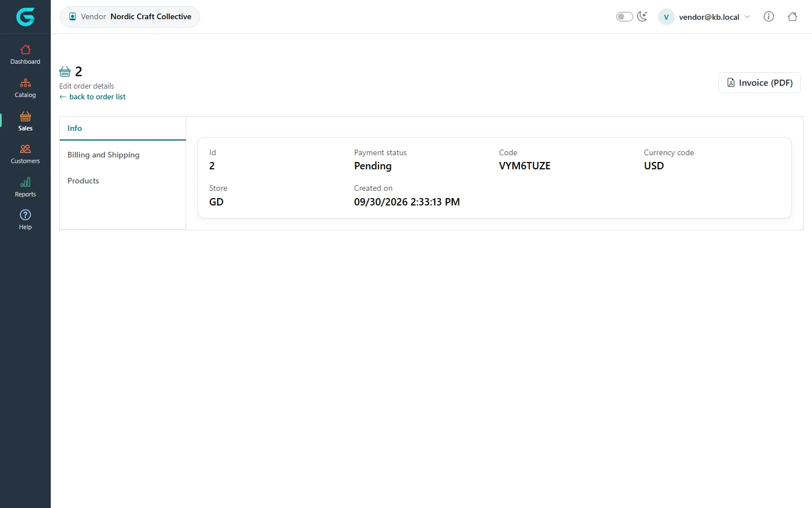Open the Catalog section
Image resolution: width=812 pixels, height=508 pixels.
(25, 88)
